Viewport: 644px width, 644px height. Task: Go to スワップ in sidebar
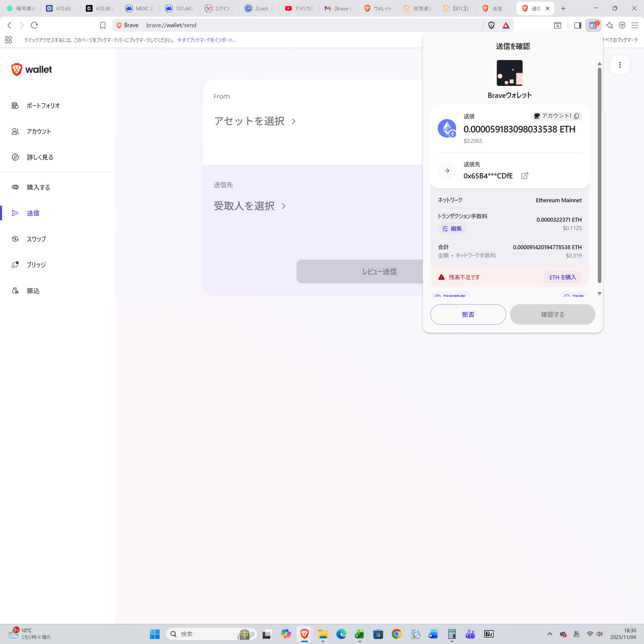click(x=36, y=239)
